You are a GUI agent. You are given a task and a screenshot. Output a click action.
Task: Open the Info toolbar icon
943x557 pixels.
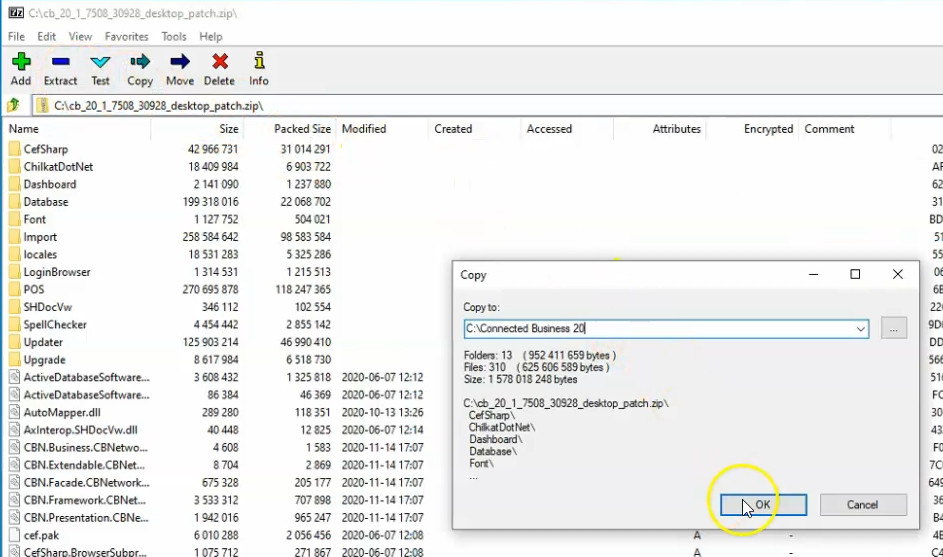(x=259, y=69)
